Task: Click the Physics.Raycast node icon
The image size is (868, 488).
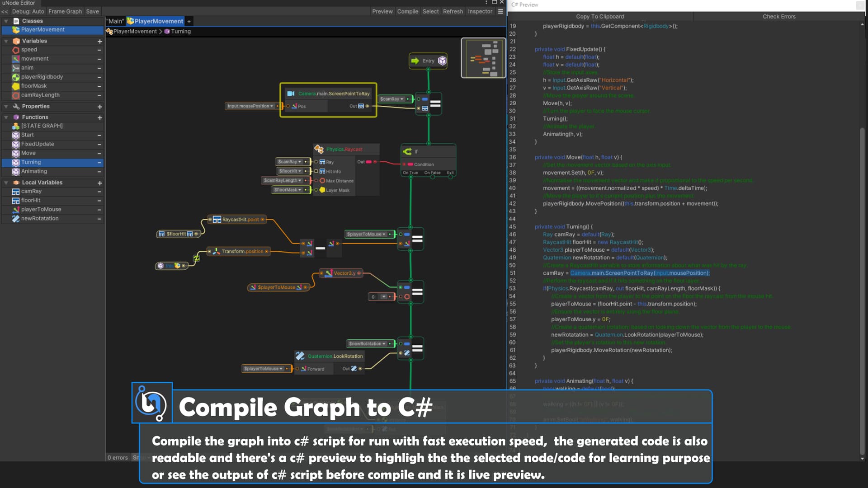Action: pos(320,149)
